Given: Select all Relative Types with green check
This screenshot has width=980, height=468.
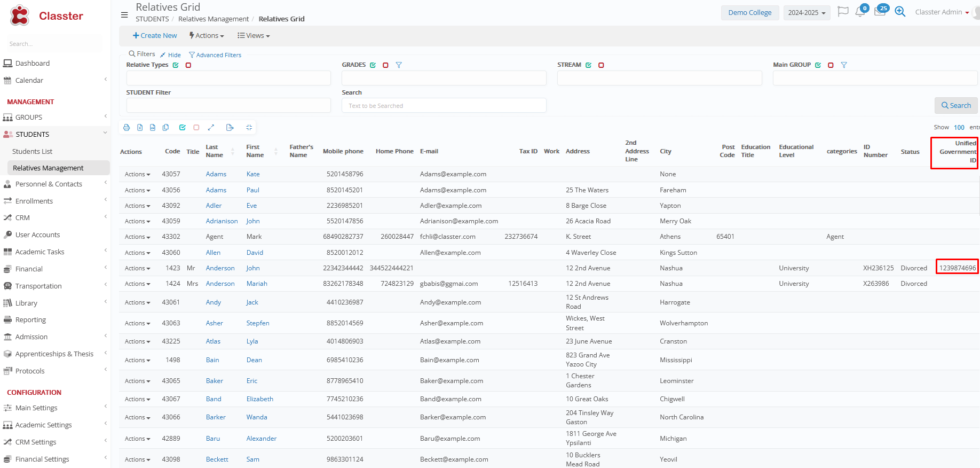Looking at the screenshot, I should [x=176, y=65].
